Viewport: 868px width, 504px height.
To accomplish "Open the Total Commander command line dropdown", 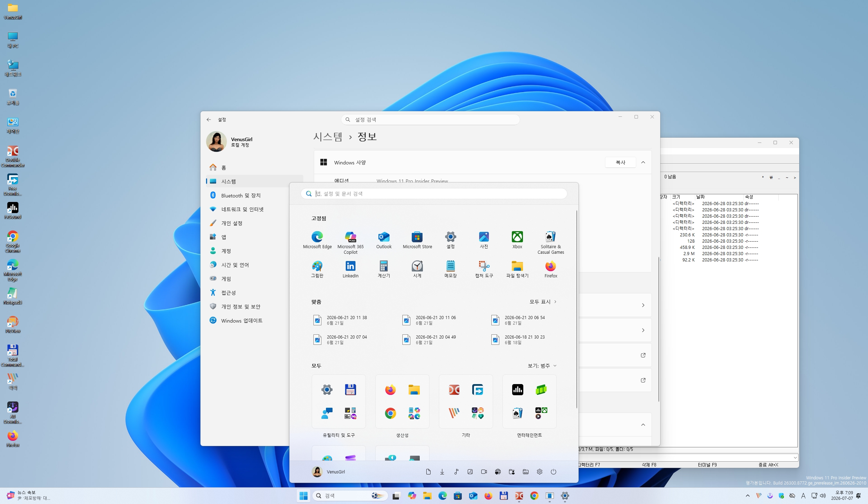I will click(795, 457).
